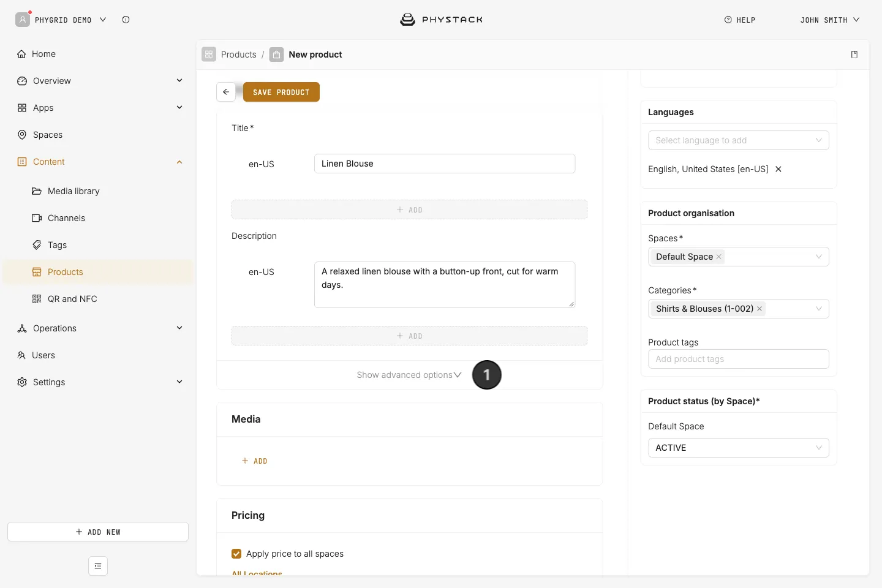Remove Shirts & Blouses category tag
This screenshot has width=882, height=588.
coord(759,309)
